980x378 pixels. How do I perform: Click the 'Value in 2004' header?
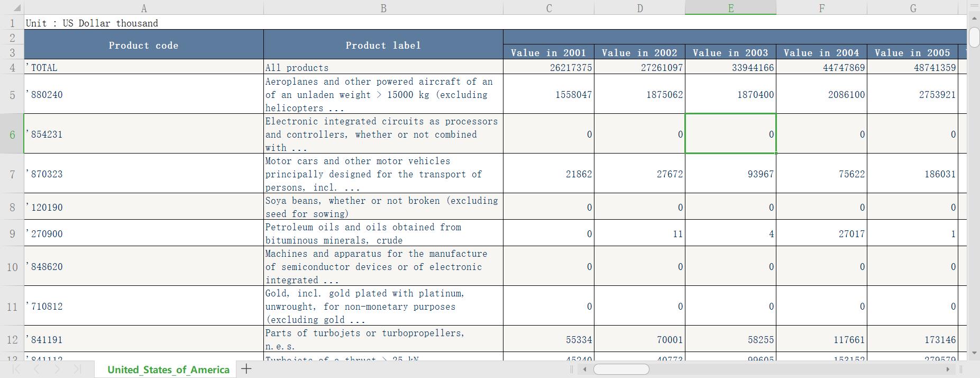[x=822, y=52]
